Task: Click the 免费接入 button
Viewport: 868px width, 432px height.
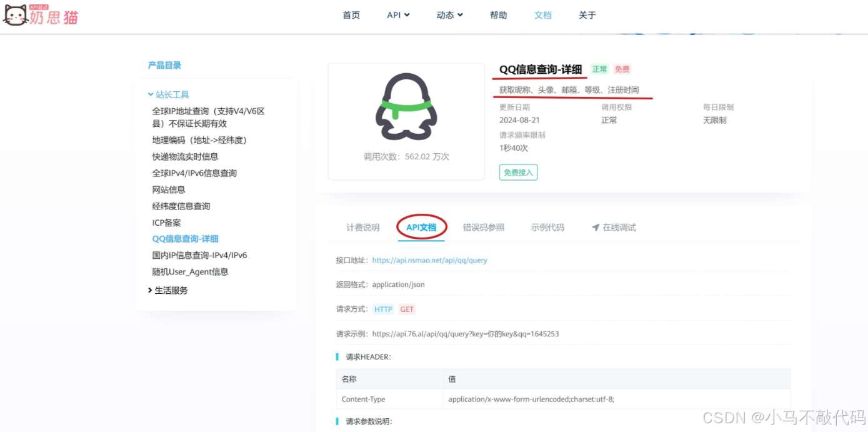Action: point(518,173)
